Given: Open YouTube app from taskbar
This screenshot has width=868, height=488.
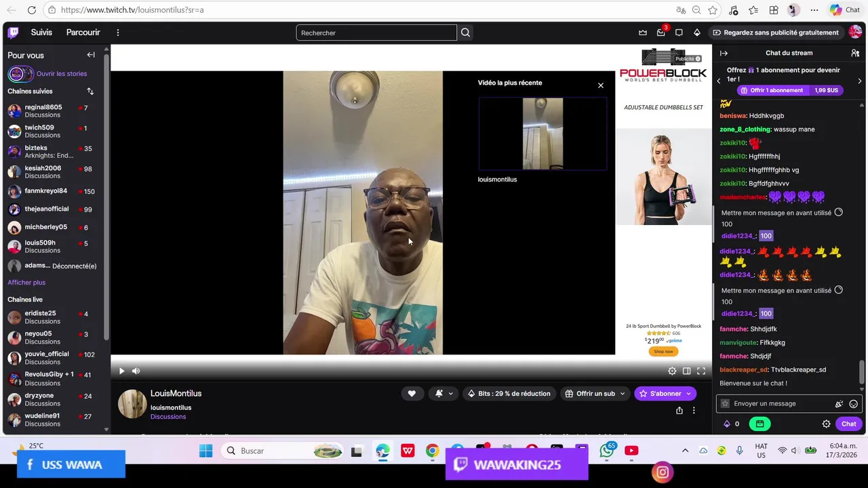Looking at the screenshot, I should click(x=631, y=451).
